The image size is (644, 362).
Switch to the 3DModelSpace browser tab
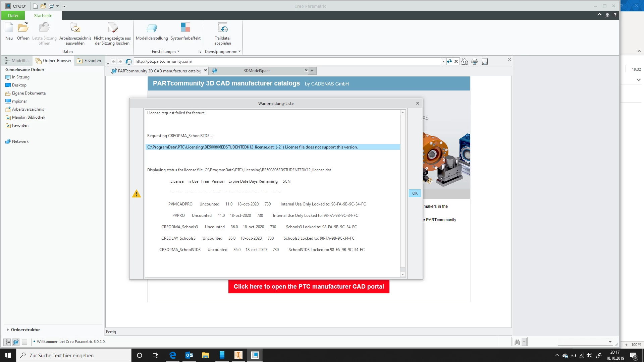(257, 71)
